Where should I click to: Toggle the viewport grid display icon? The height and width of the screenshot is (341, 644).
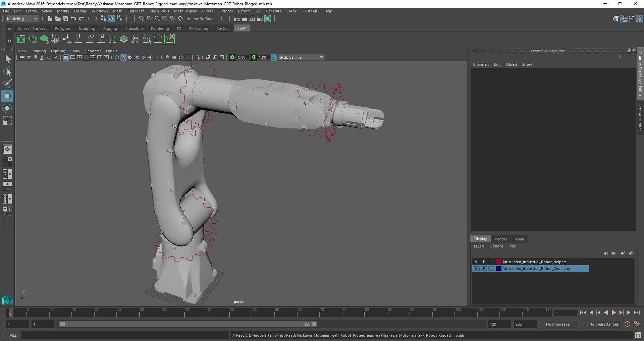[66, 57]
